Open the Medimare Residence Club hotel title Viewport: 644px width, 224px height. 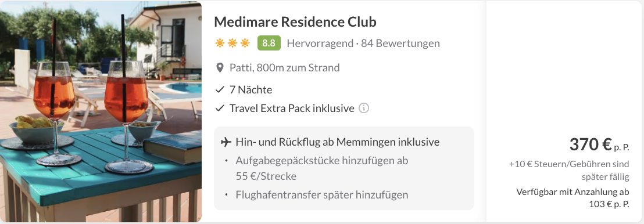coord(295,21)
